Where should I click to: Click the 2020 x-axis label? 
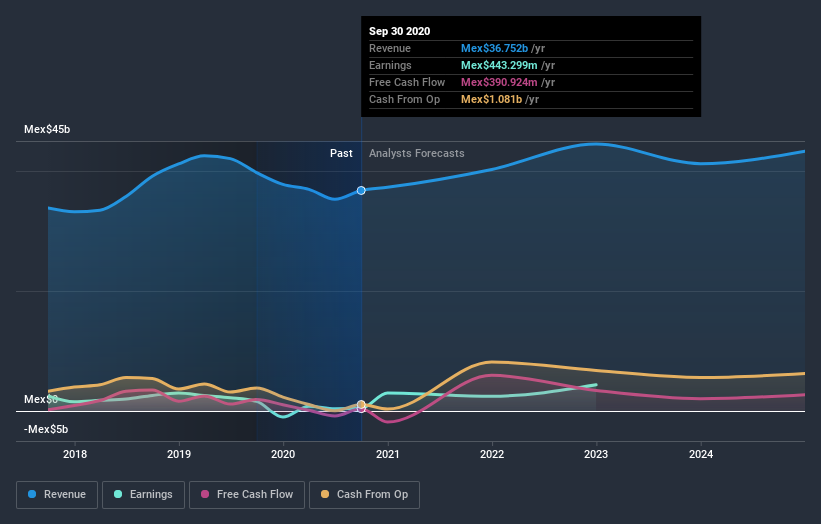[283, 454]
